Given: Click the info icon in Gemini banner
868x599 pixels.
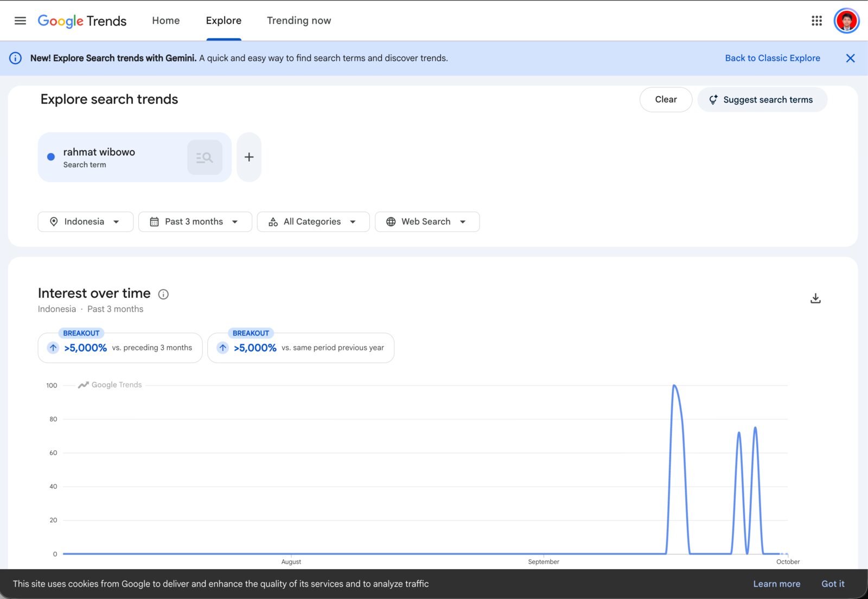Looking at the screenshot, I should point(15,58).
